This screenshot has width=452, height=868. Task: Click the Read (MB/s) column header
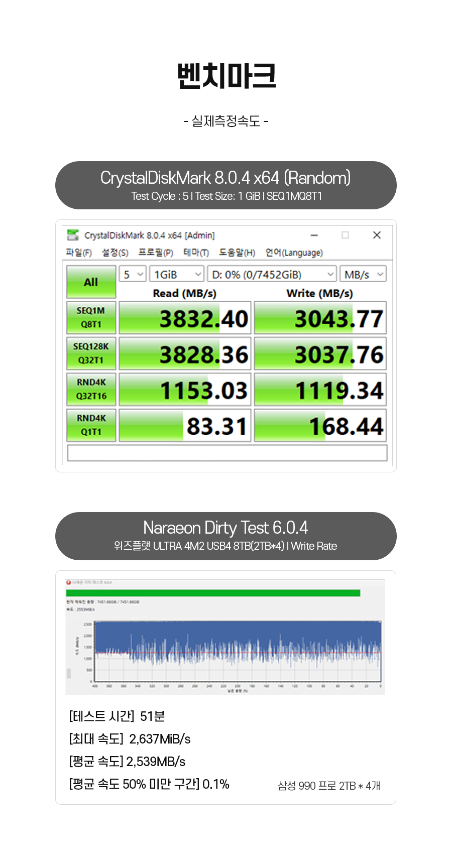coord(185,293)
